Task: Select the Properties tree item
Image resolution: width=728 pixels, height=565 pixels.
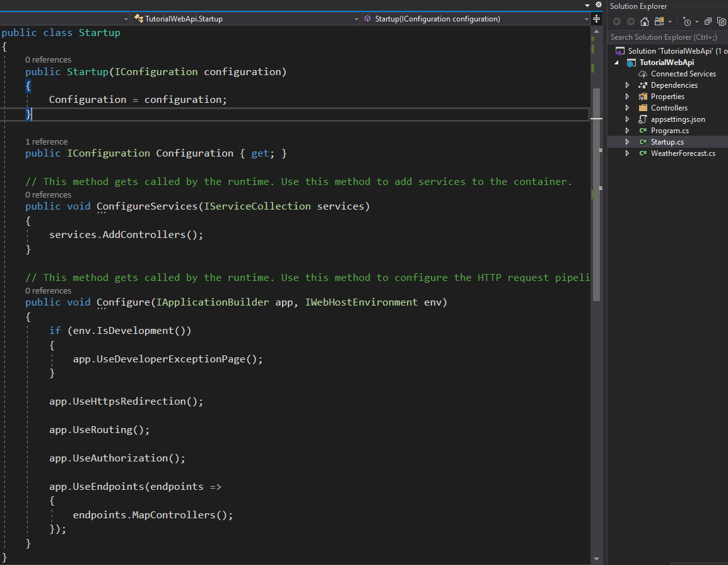Action: pyautogui.click(x=667, y=97)
